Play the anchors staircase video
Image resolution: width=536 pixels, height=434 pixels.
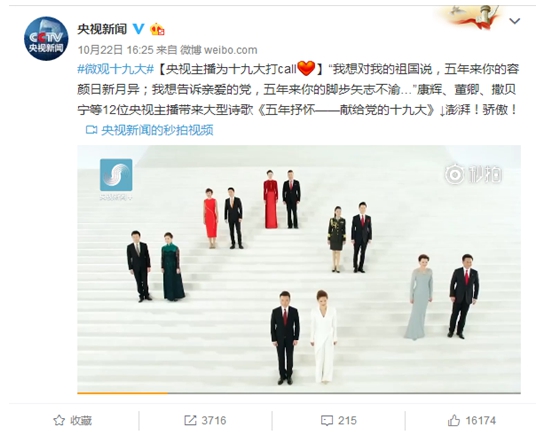tap(299, 269)
